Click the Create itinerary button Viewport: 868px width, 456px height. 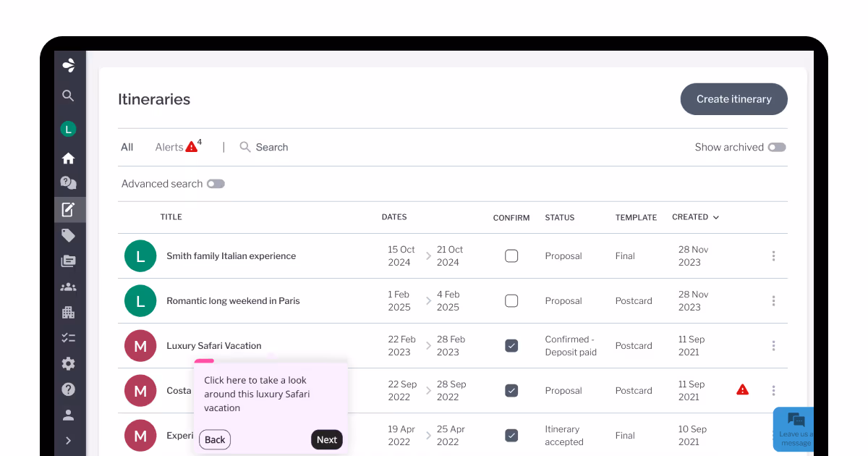tap(734, 99)
